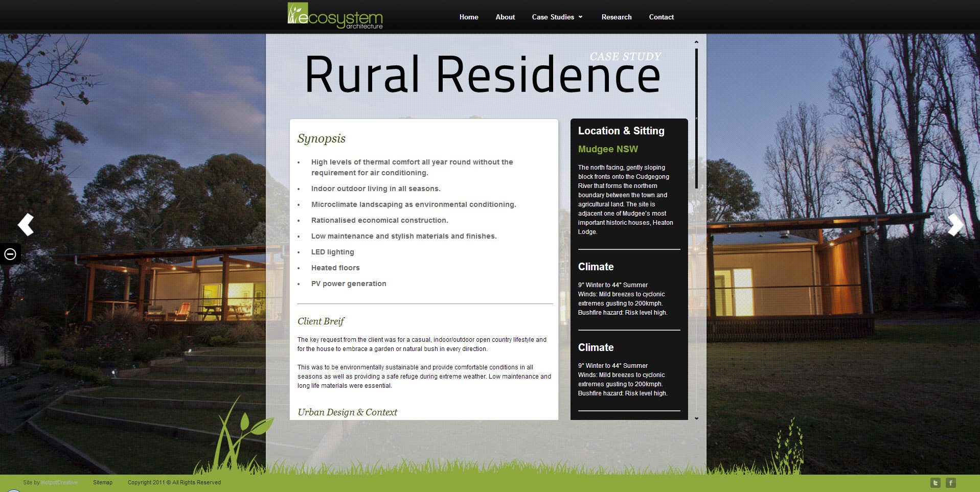
Task: Click the Rural Residence page title
Action: point(482,75)
